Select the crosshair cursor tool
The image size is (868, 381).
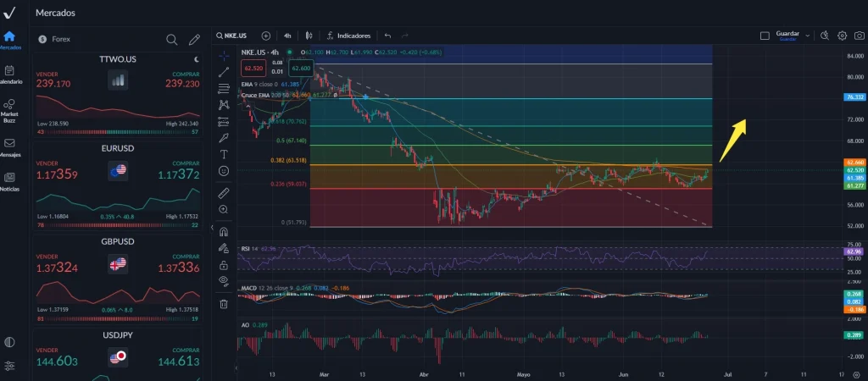pyautogui.click(x=224, y=55)
